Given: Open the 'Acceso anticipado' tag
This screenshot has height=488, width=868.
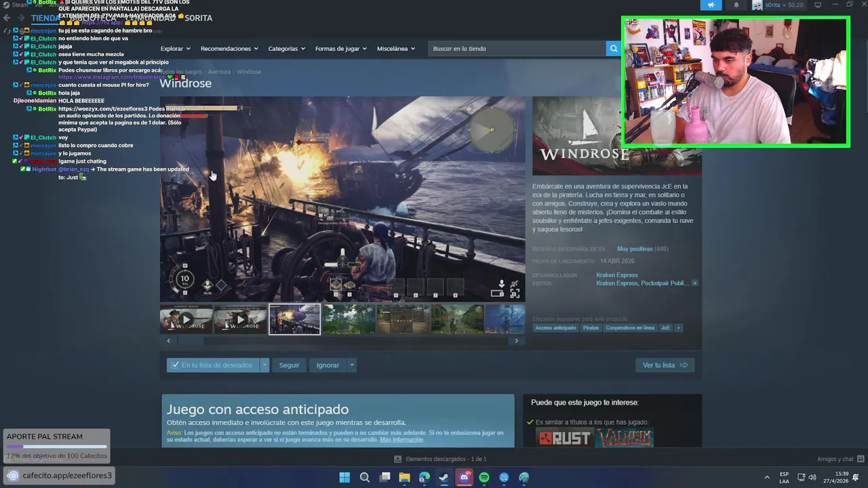Looking at the screenshot, I should (555, 328).
